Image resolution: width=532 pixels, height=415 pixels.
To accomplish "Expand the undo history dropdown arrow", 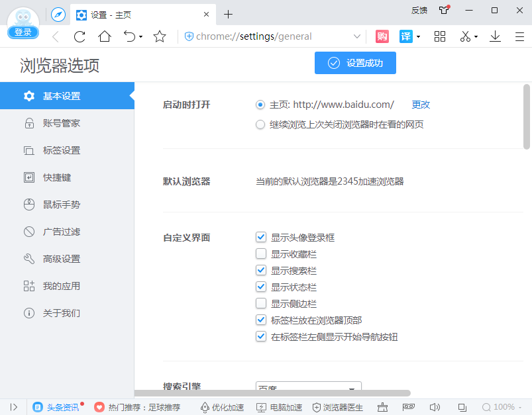I will click(x=141, y=36).
